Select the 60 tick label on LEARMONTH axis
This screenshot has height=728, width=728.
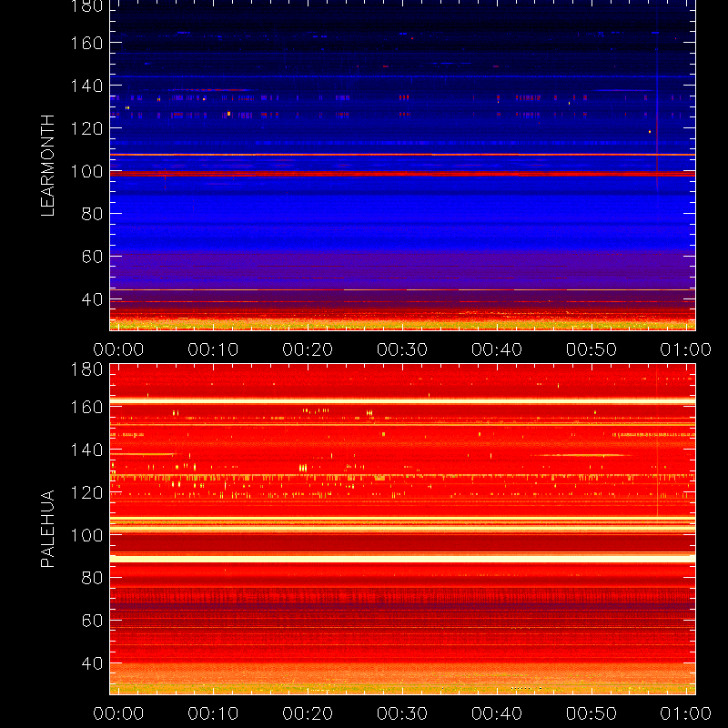[x=92, y=257]
